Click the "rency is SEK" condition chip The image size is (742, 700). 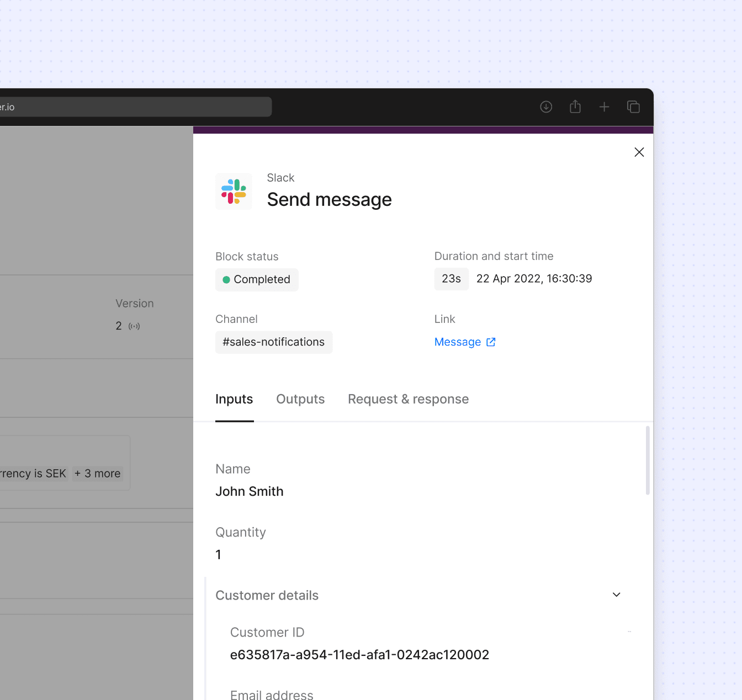pyautogui.click(x=34, y=474)
